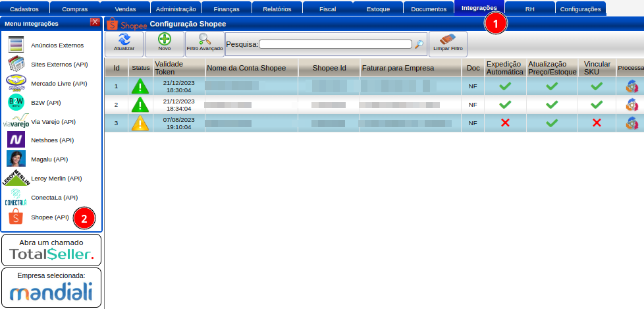This screenshot has width=644, height=309.
Task: Click the Magalu avatar icon
Action: tap(16, 159)
